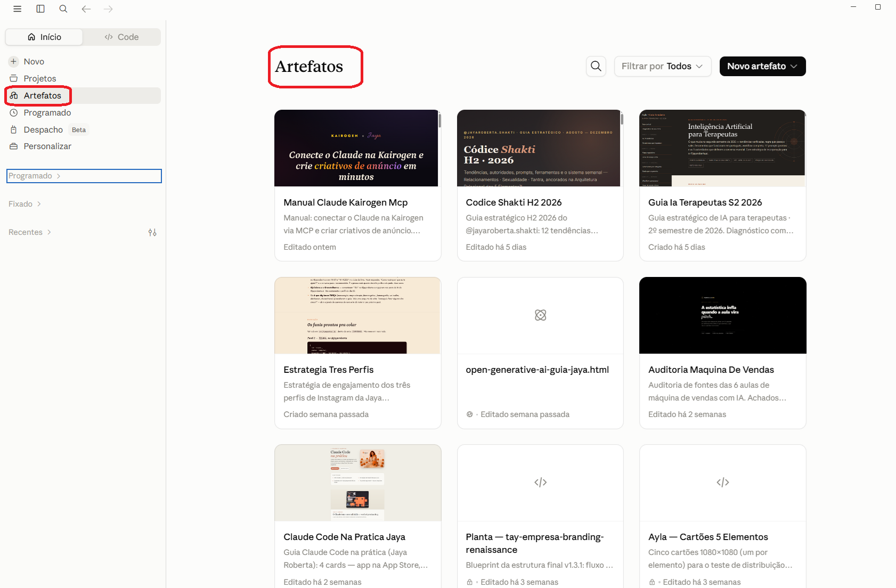Open the Claude Code Na Pratica Jaya thumbnail
This screenshot has width=896, height=588.
tap(358, 483)
